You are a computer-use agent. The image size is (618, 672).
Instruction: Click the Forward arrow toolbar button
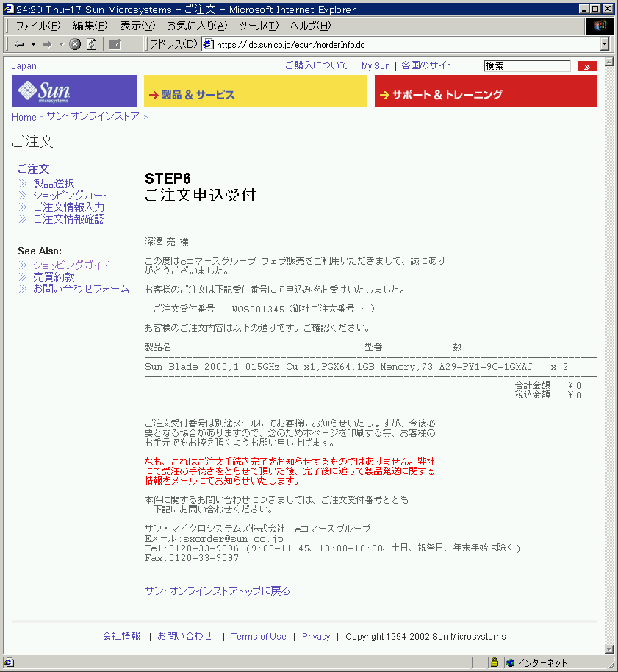[x=47, y=44]
